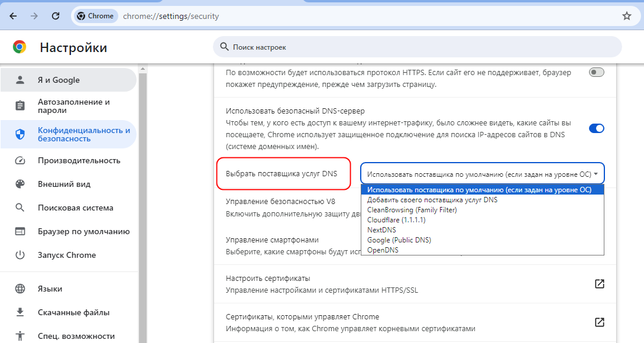
Task: Open Я и Google settings section
Action: [69, 80]
